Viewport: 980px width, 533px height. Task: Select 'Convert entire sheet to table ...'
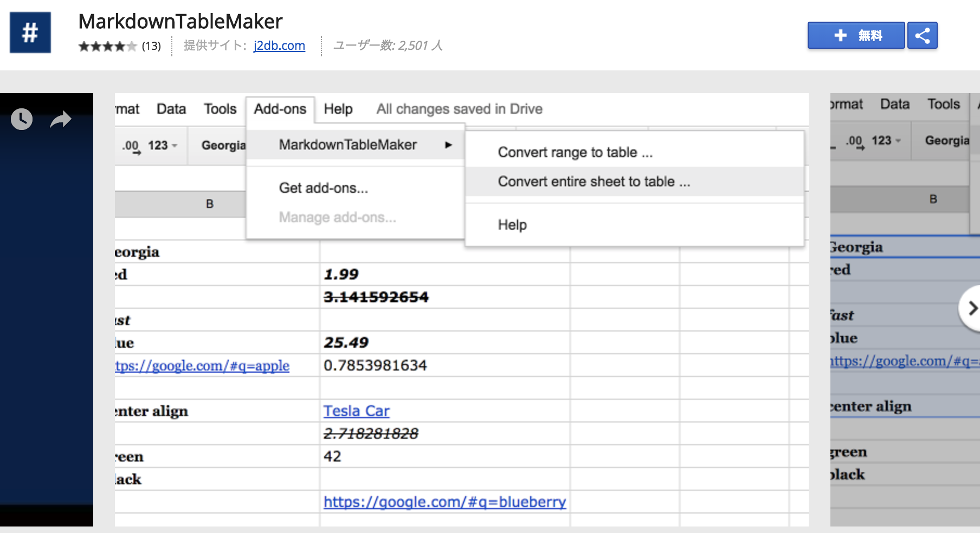tap(594, 181)
